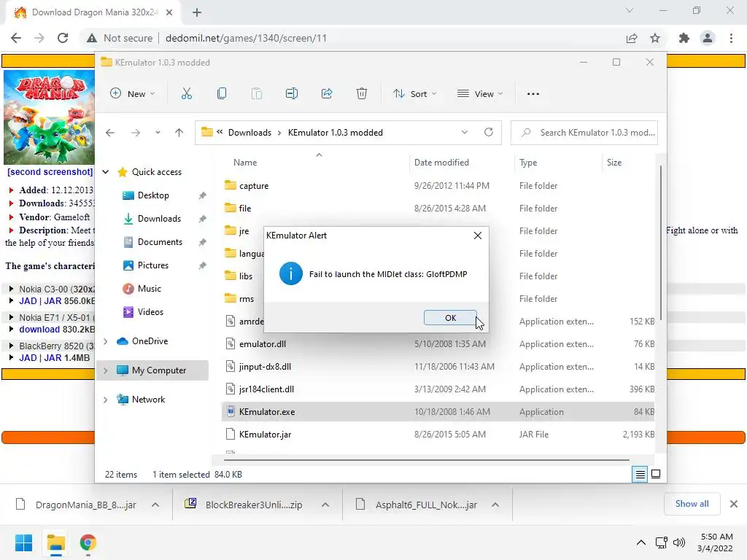
Task: Switch to details view icon in status bar
Action: tap(640, 474)
